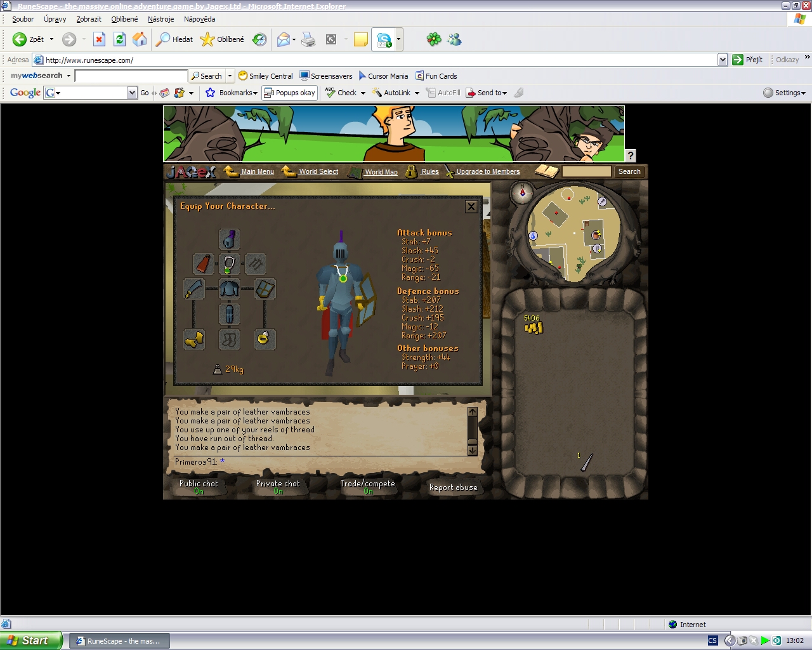Open the Oblíbené menu
Image resolution: width=812 pixels, height=650 pixels.
(124, 19)
